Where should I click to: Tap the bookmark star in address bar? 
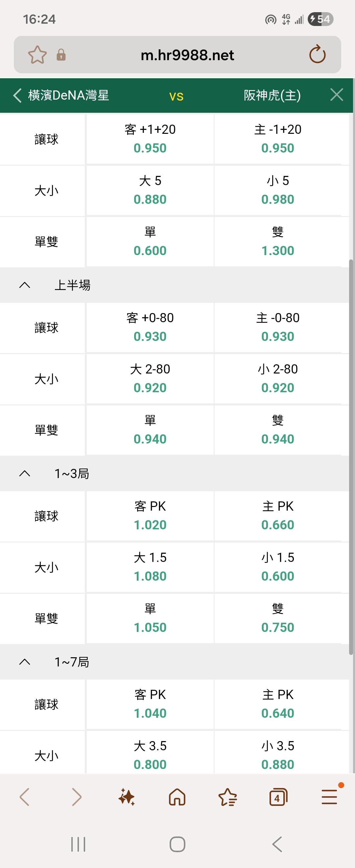[37, 55]
